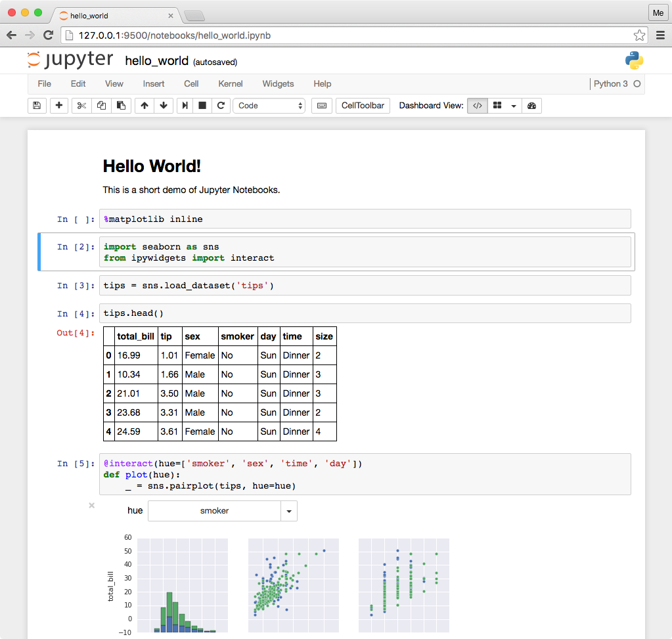Copy the selected cell
672x639 pixels.
point(101,106)
